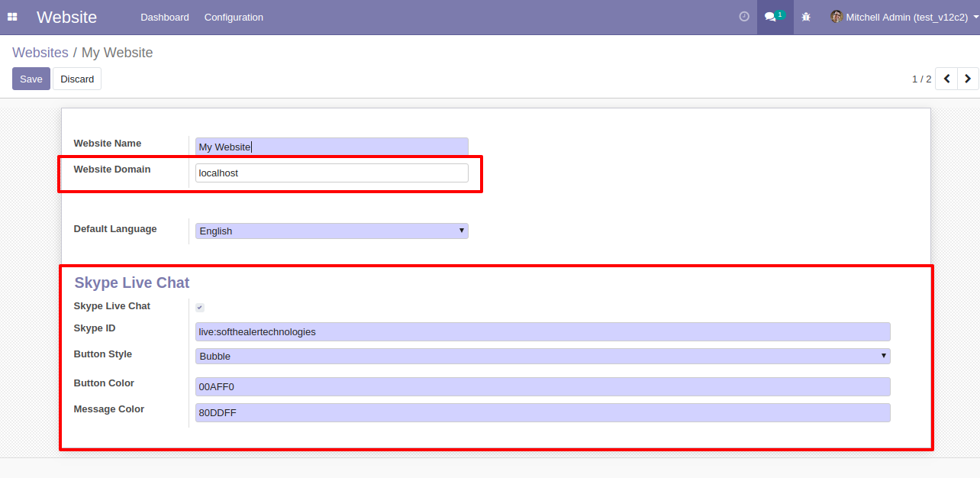Open the apps grid menu icon
The height and width of the screenshot is (478, 980).
pyautogui.click(x=12, y=17)
